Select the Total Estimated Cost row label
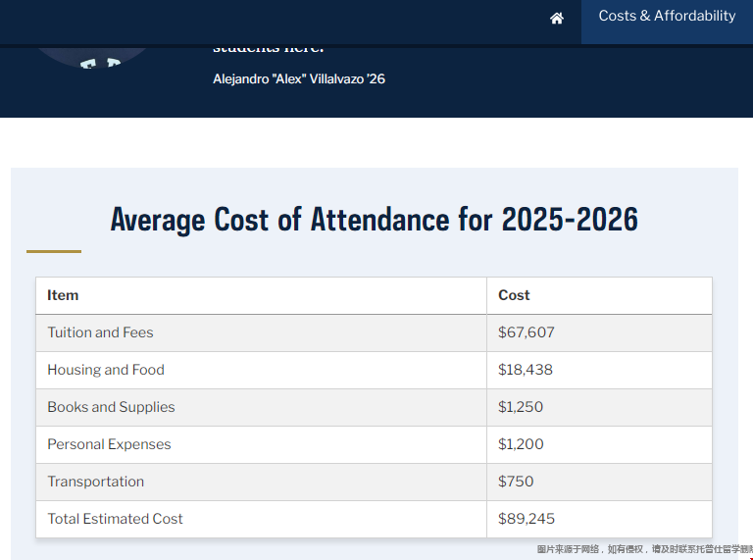753x560 pixels. click(115, 519)
